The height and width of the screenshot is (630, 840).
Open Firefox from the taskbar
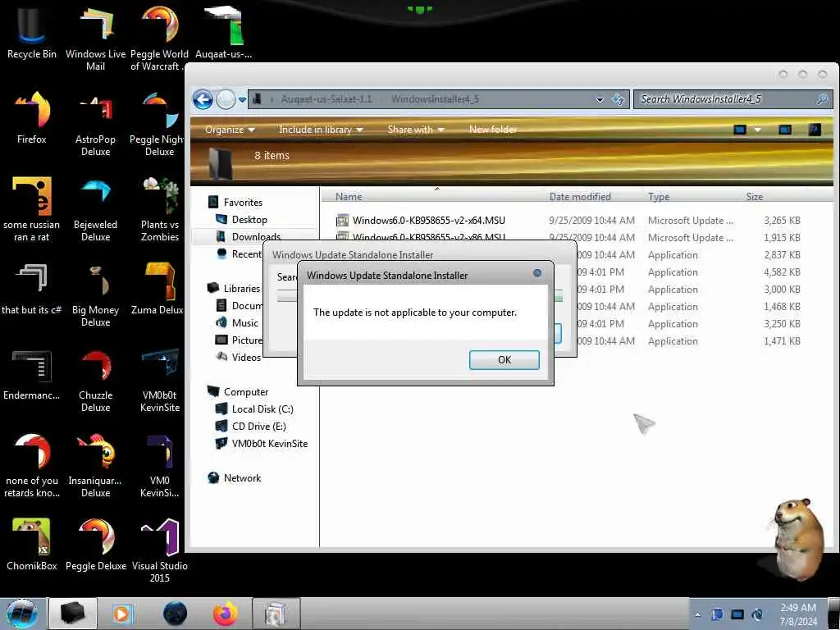click(225, 614)
